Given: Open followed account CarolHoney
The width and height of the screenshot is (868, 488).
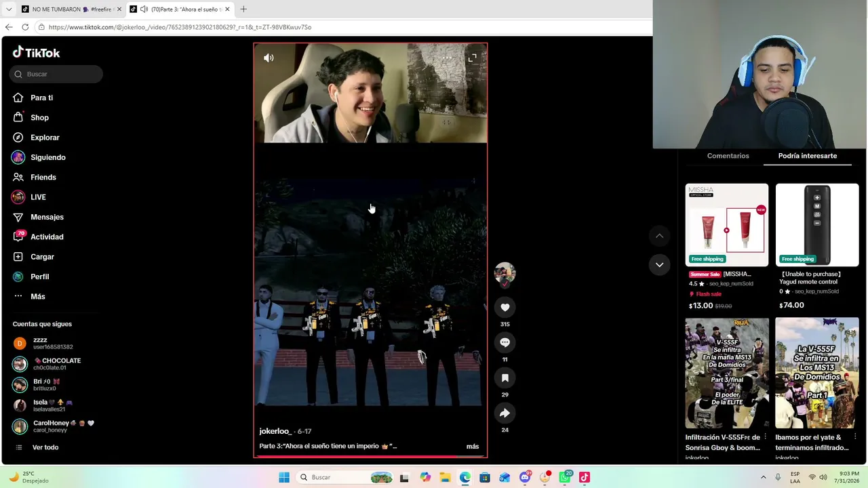Looking at the screenshot, I should click(x=54, y=426).
